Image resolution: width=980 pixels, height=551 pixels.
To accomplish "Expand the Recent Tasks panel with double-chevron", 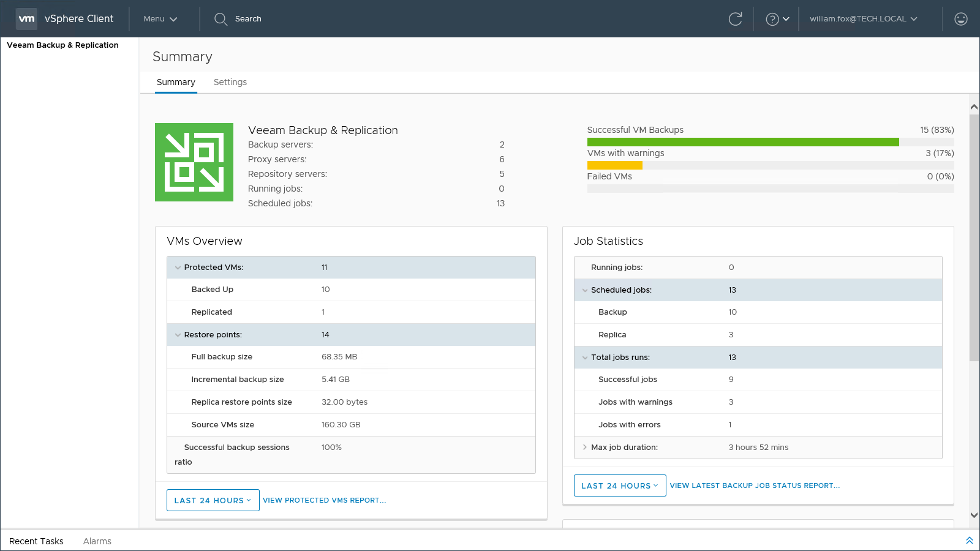I will [x=969, y=541].
